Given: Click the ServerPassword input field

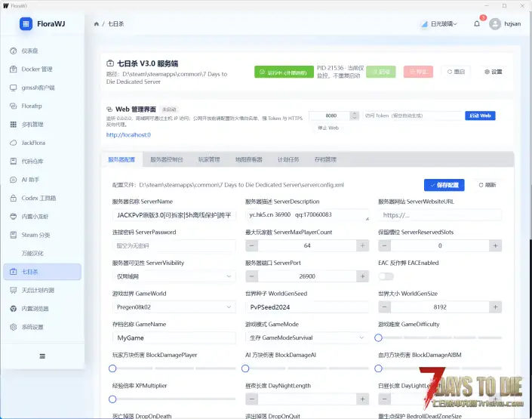Looking at the screenshot, I should [x=174, y=245].
